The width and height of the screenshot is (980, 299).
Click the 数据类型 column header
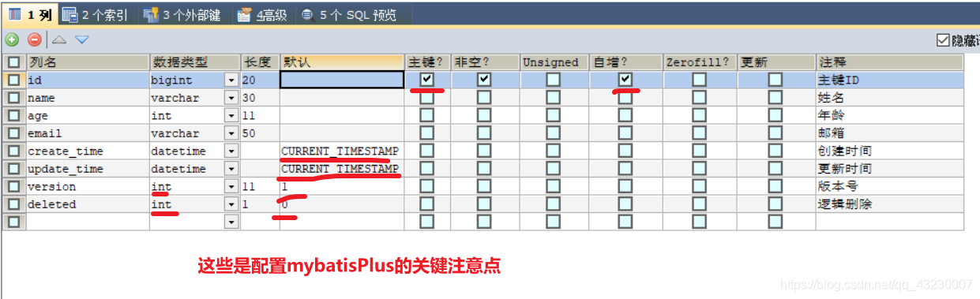click(x=194, y=62)
